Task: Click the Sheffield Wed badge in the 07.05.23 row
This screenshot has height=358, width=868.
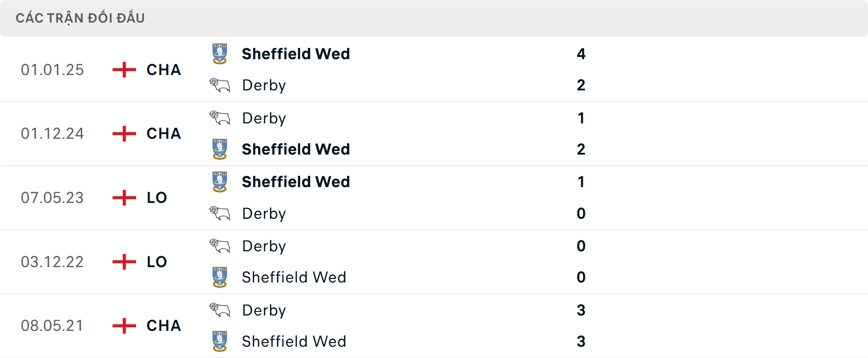Action: (x=220, y=182)
